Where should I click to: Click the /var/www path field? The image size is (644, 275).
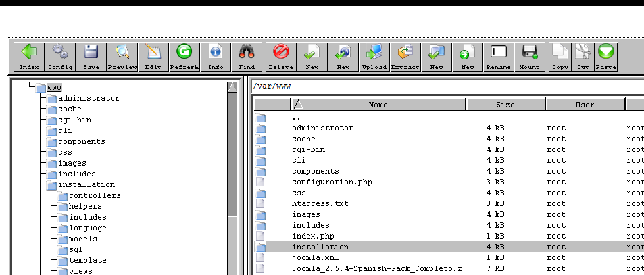tap(446, 86)
